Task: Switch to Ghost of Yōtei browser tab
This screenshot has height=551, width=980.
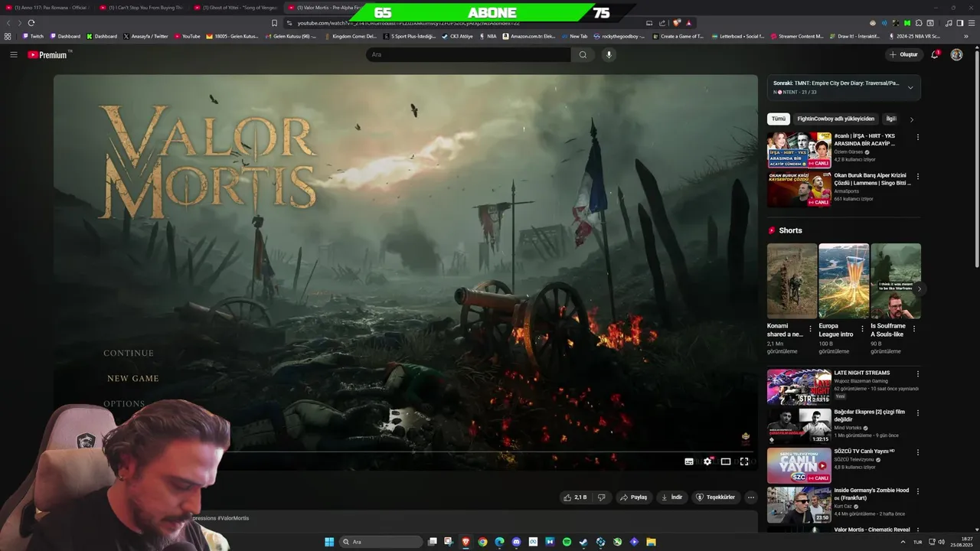Action: click(x=238, y=8)
